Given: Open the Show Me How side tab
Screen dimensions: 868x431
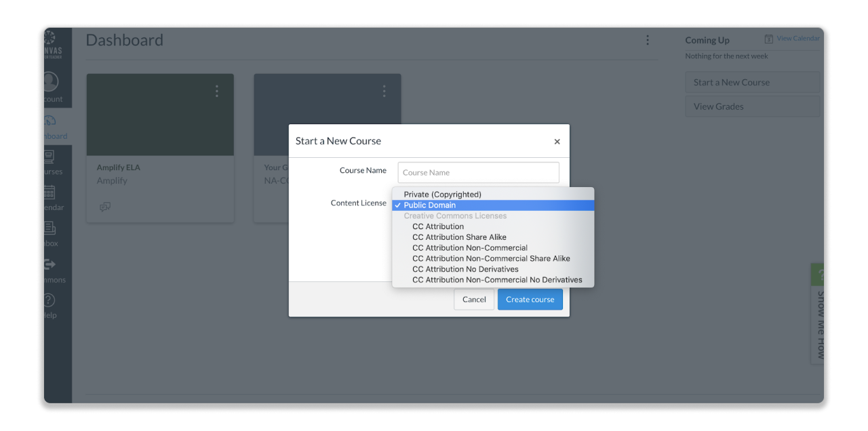Looking at the screenshot, I should 817,314.
